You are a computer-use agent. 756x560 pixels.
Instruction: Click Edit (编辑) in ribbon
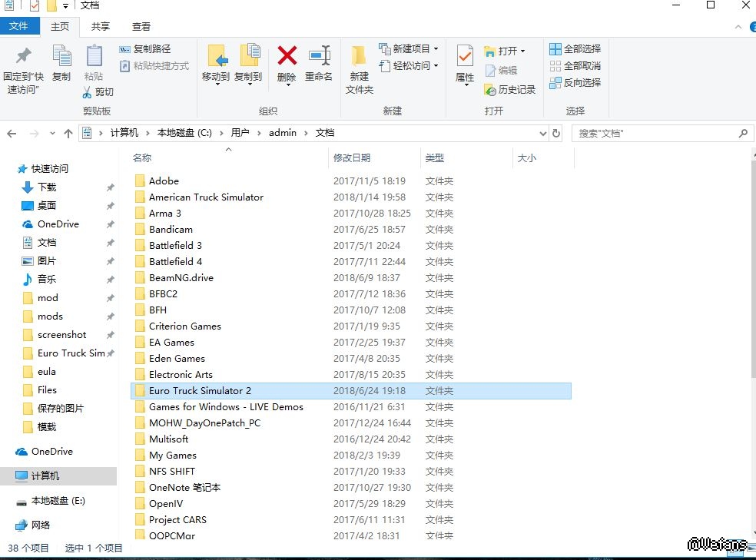pos(501,71)
